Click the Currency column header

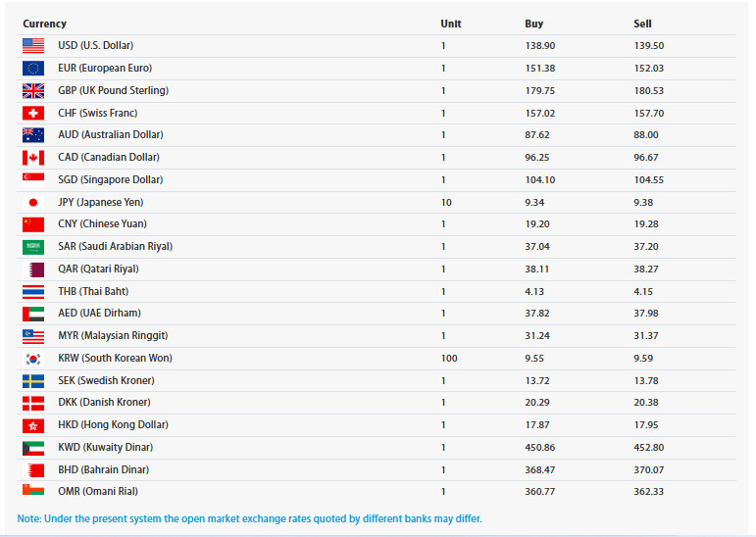point(45,24)
